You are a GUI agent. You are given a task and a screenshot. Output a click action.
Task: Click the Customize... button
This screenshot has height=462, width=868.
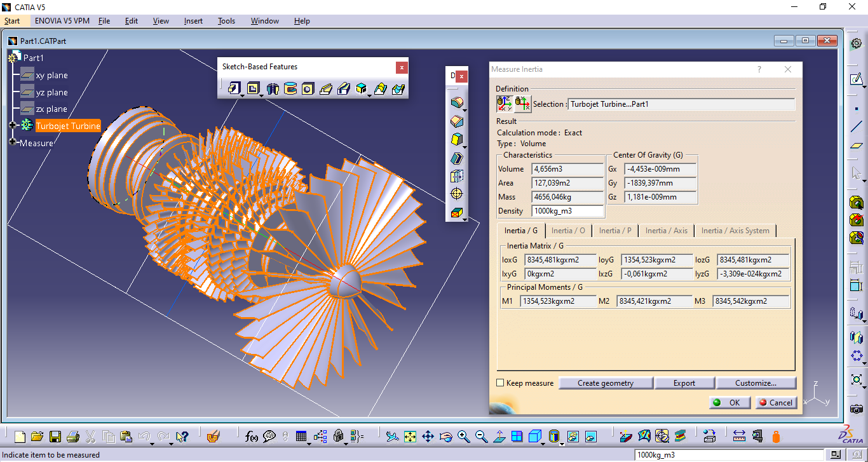756,383
